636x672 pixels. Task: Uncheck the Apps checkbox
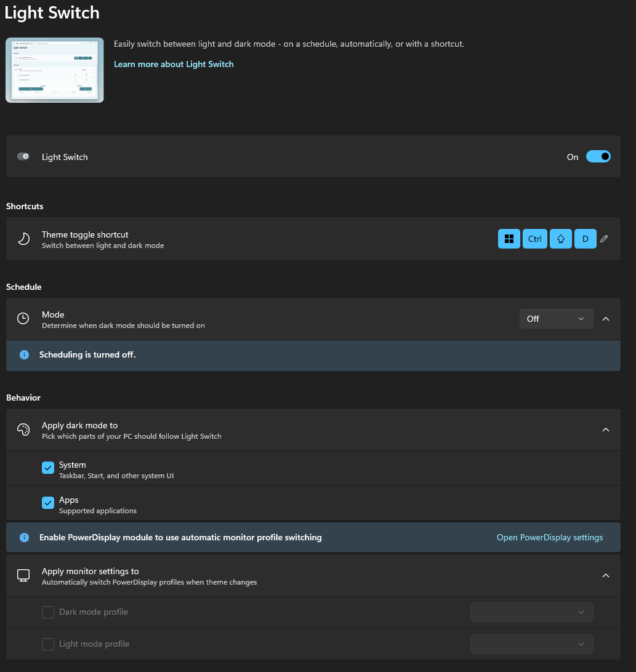tap(48, 503)
